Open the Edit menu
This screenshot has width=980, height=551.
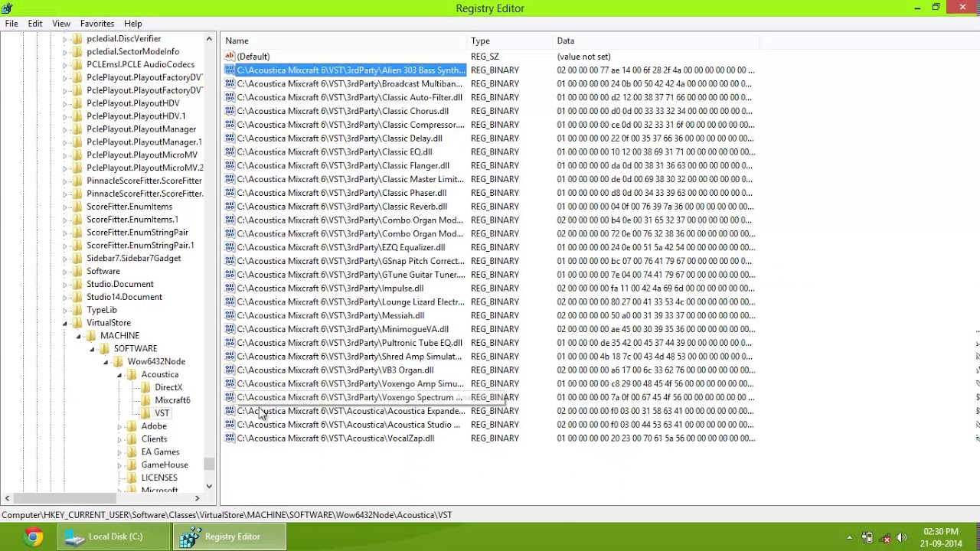35,24
